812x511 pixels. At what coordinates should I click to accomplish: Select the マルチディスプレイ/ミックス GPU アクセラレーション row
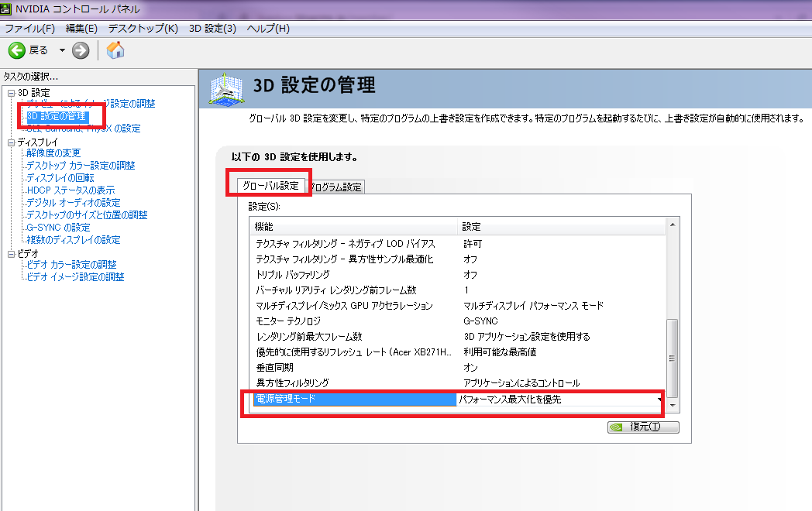pyautogui.click(x=459, y=306)
